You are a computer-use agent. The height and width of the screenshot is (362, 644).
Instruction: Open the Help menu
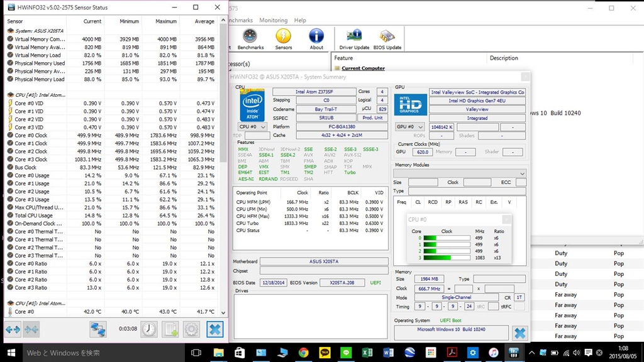click(300, 20)
